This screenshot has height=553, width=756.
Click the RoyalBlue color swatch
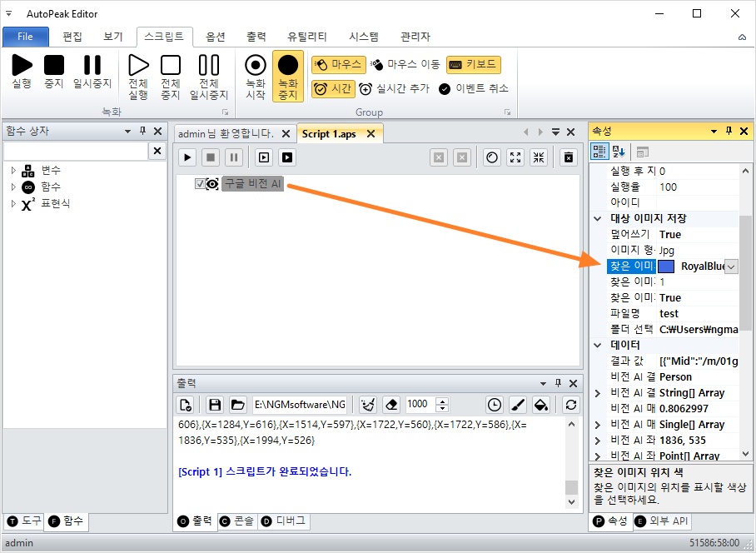tap(666, 267)
